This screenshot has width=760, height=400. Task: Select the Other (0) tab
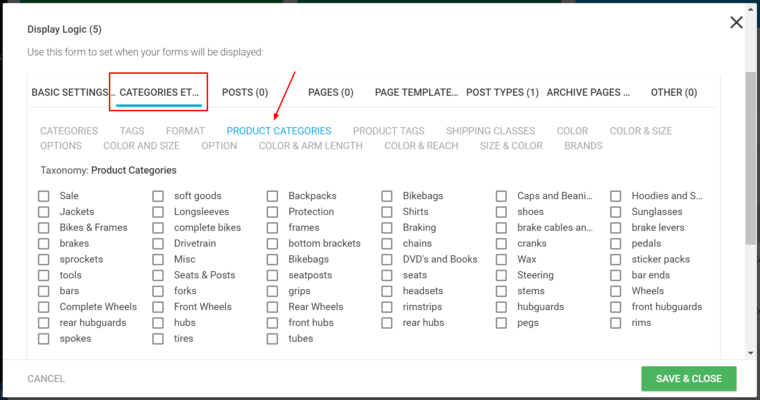tap(674, 93)
